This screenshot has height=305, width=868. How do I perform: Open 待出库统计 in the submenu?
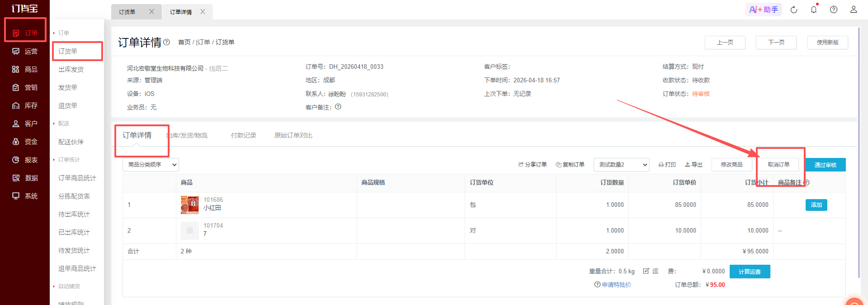pyautogui.click(x=74, y=214)
